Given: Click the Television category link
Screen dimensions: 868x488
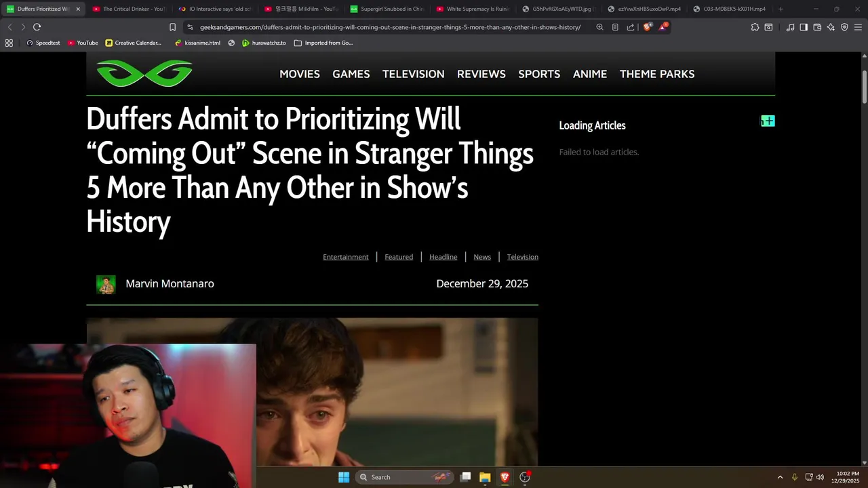Looking at the screenshot, I should tap(523, 257).
